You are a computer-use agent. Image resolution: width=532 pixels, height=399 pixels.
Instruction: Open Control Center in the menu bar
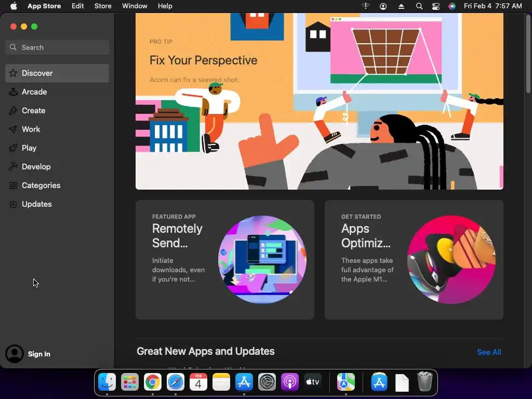436,6
